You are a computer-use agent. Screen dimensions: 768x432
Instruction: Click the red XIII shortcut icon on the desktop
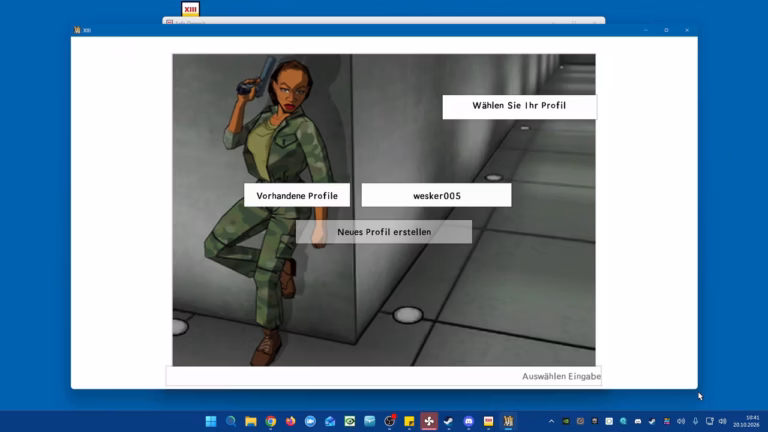click(190, 9)
